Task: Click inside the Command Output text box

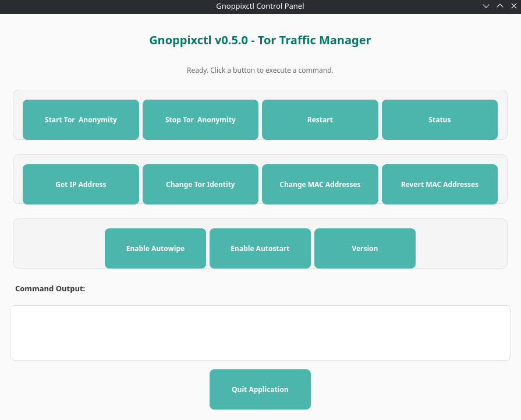Action: coord(260,333)
